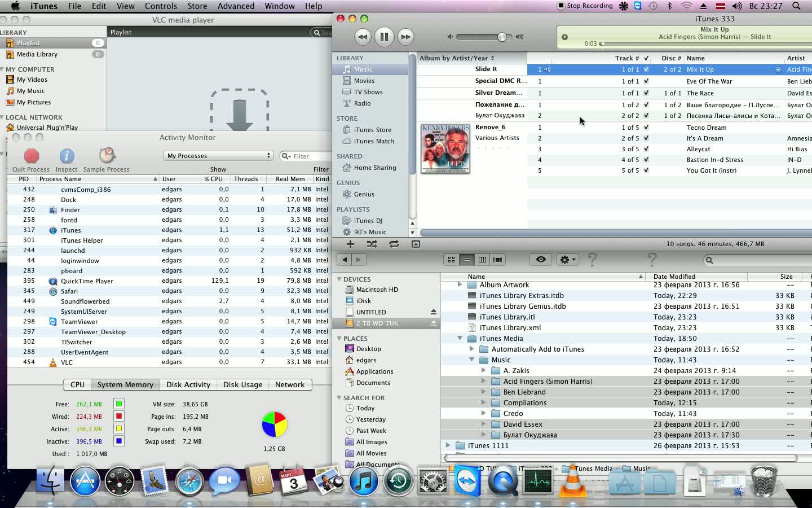Collapse the PLACES sidebar section
812x508 pixels.
339,339
